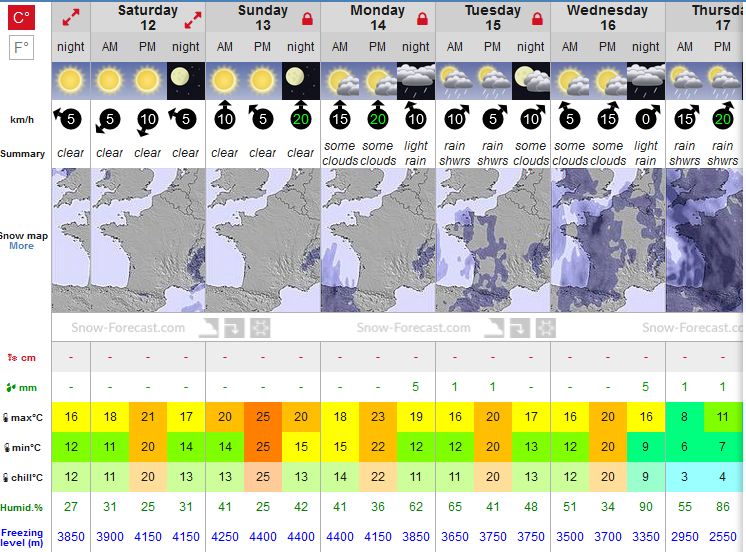
Task: Click the red expand arrows left of Saturday
Action: pos(71,18)
